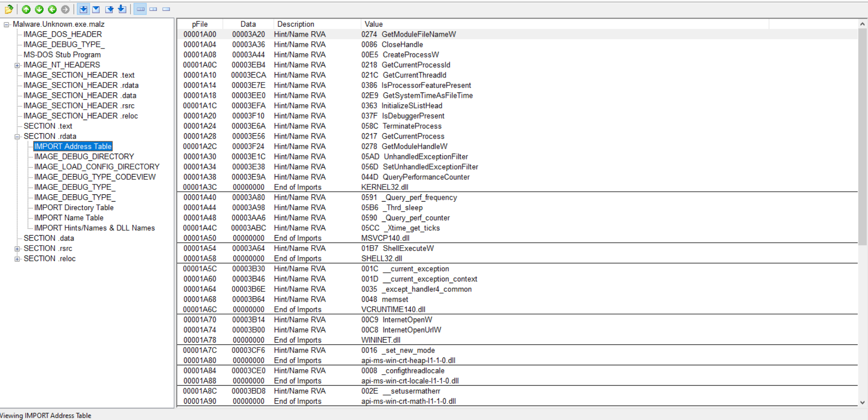Expand the SECTION .rsrc tree node
The width and height of the screenshot is (868, 420).
pos(17,249)
